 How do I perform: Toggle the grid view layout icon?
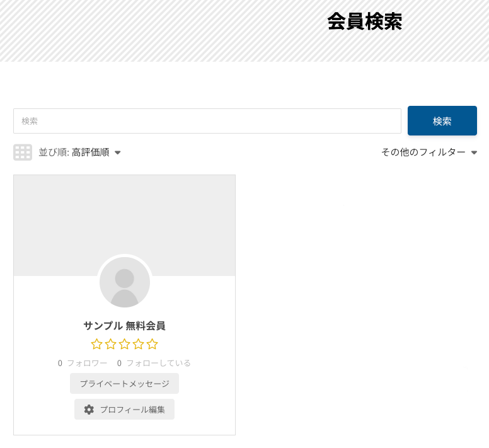[23, 152]
